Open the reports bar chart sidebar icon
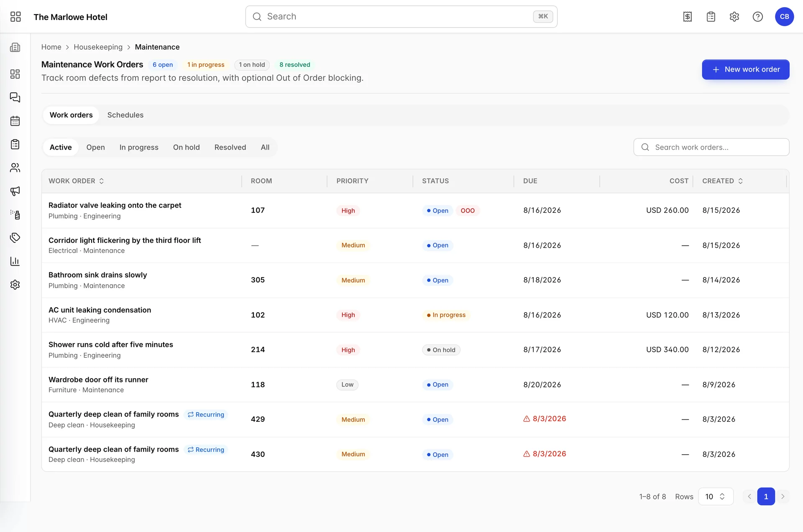Viewport: 803px width, 532px height. point(15,261)
